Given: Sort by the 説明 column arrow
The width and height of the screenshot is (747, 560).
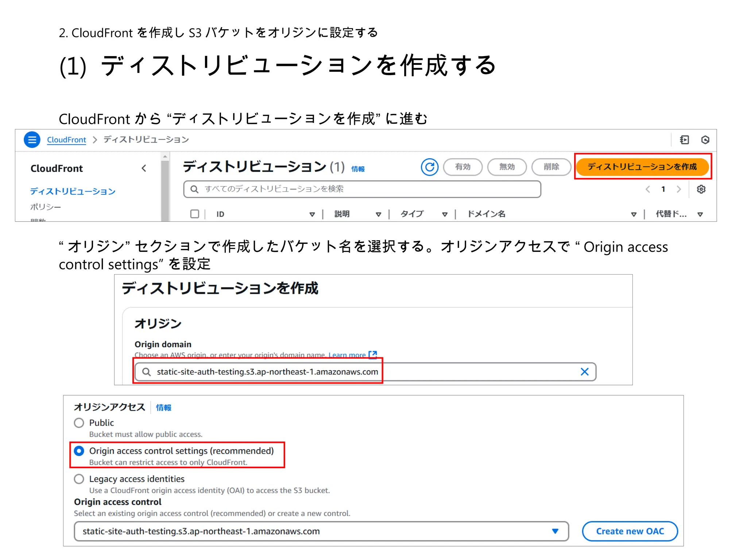Looking at the screenshot, I should tap(378, 214).
